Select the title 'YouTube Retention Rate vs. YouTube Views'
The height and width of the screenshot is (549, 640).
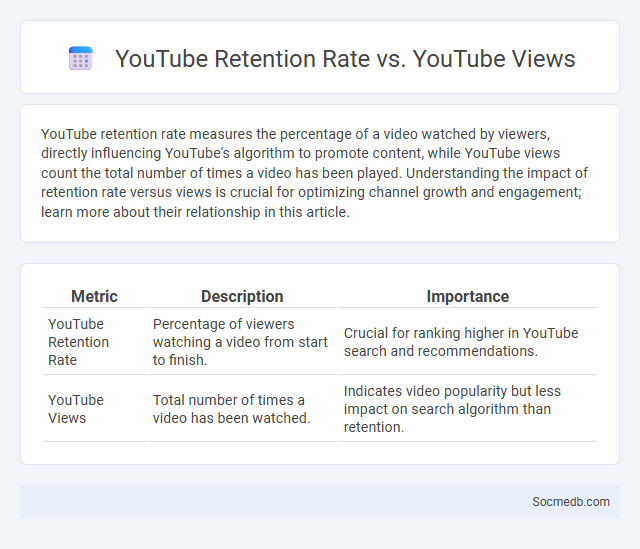tap(345, 58)
